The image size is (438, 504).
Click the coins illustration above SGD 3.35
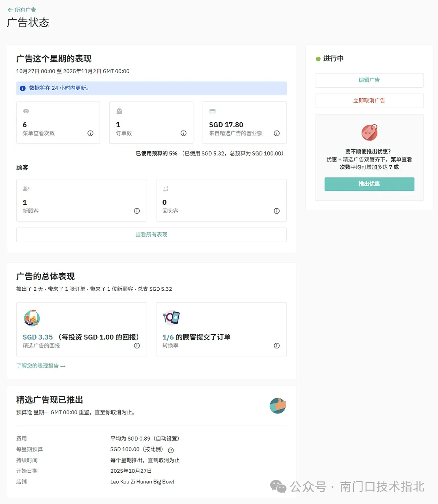point(32,318)
